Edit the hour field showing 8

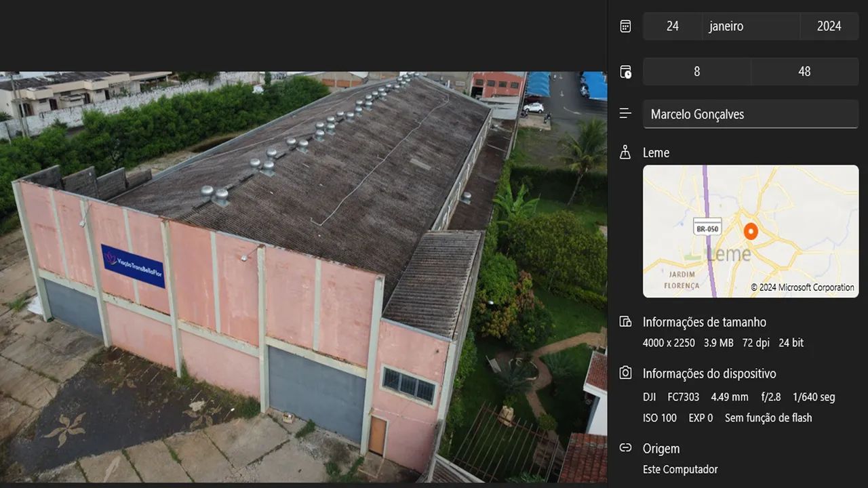coord(696,71)
